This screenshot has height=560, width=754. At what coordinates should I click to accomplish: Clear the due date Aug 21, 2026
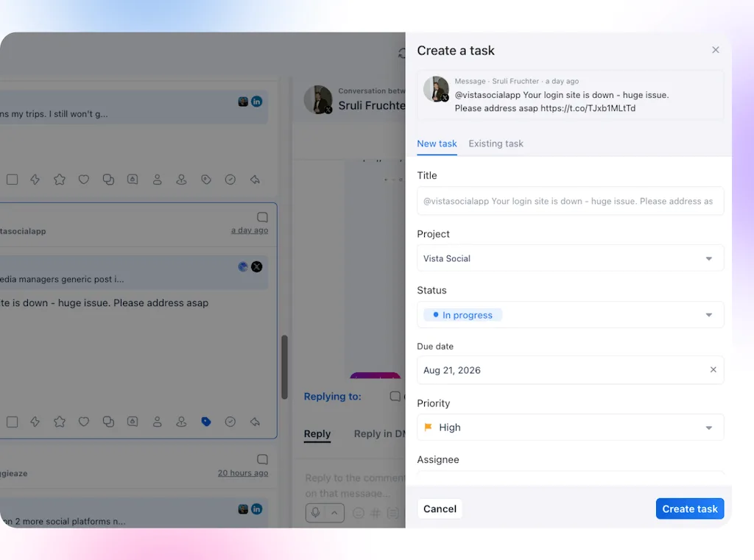[x=713, y=369]
